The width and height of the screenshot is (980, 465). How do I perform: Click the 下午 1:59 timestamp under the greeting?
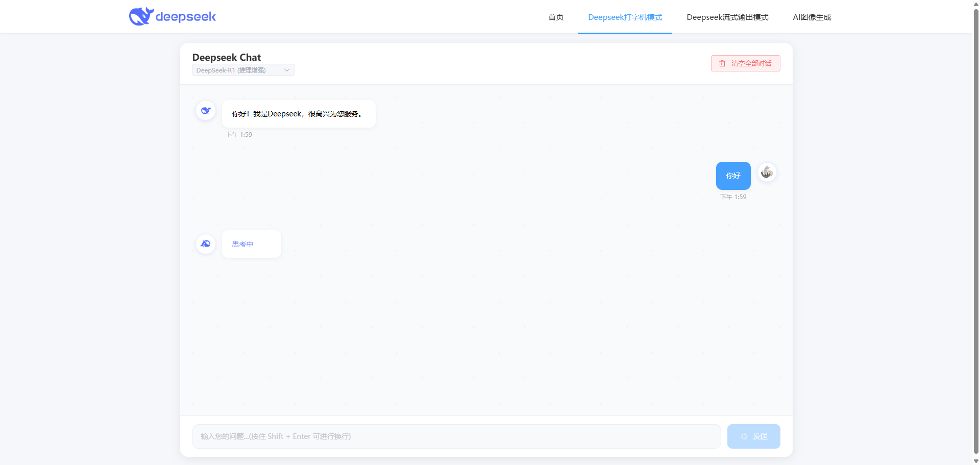click(x=239, y=135)
